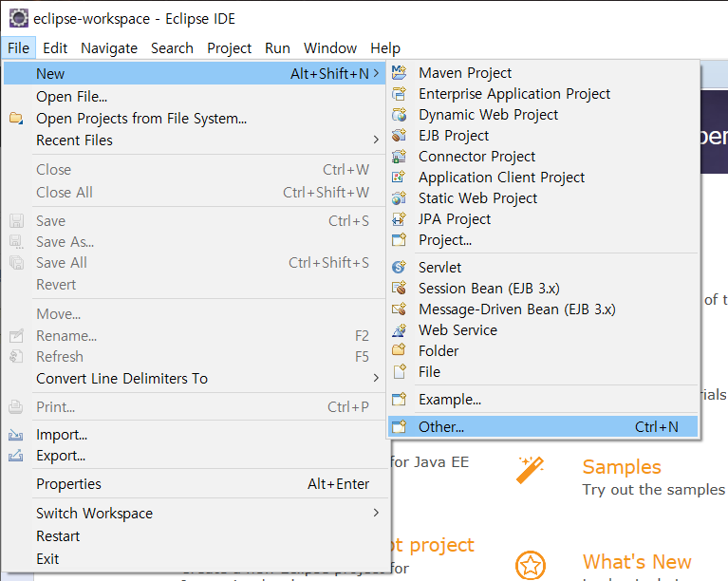This screenshot has width=728, height=581.
Task: Open the Search menu
Action: (172, 48)
